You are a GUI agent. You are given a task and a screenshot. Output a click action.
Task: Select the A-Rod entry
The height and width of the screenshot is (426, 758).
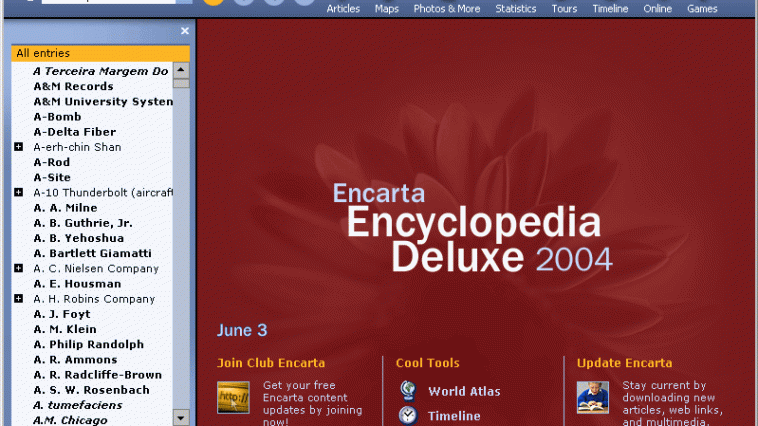click(51, 162)
